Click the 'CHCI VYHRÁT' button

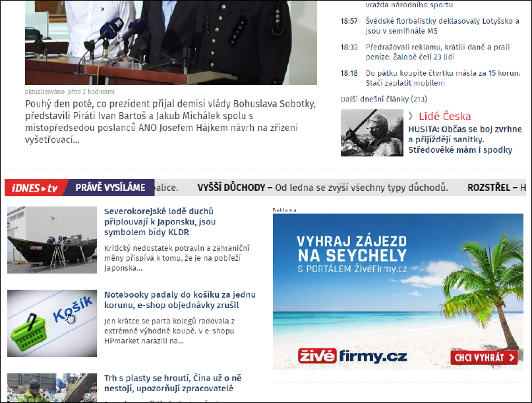point(484,358)
